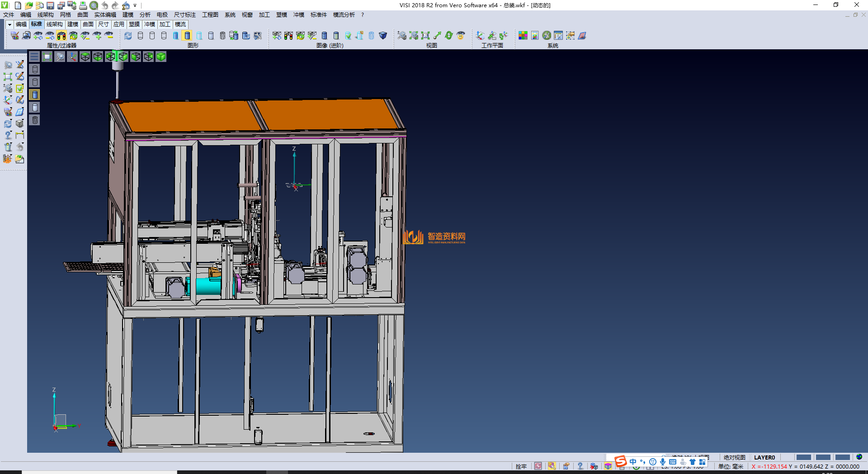Click the system settings wrench icon
The image size is (868, 474).
(547, 36)
